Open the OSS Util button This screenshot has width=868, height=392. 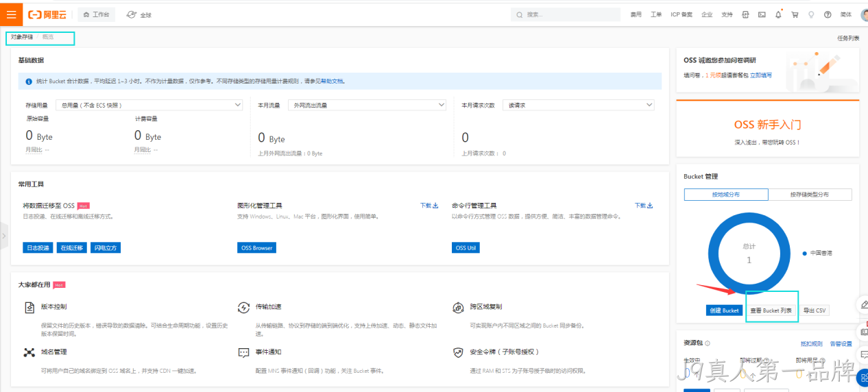tap(466, 247)
